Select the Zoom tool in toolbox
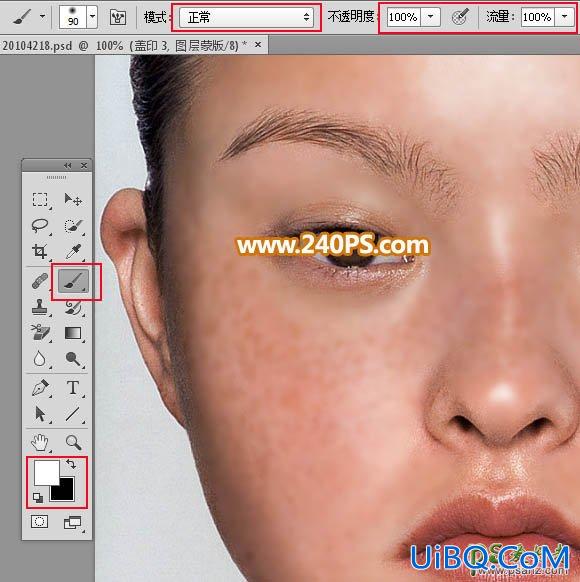Viewport: 580px width, 582px height. tap(73, 442)
